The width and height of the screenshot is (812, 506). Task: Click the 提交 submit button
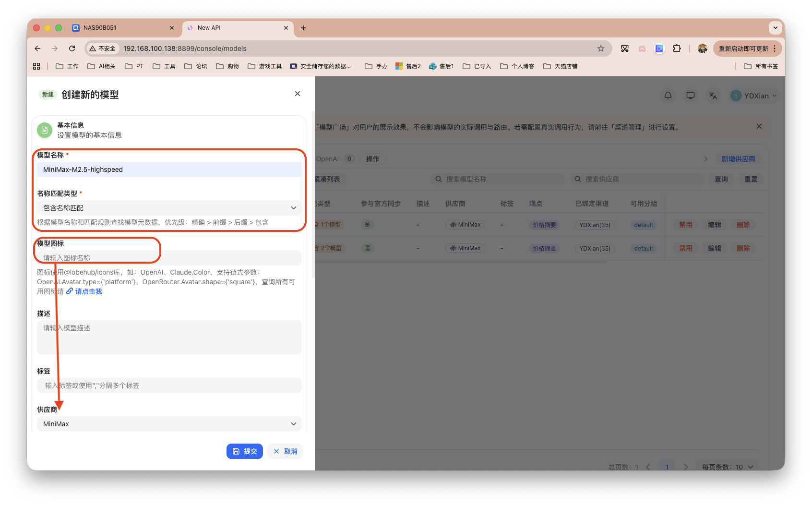245,451
